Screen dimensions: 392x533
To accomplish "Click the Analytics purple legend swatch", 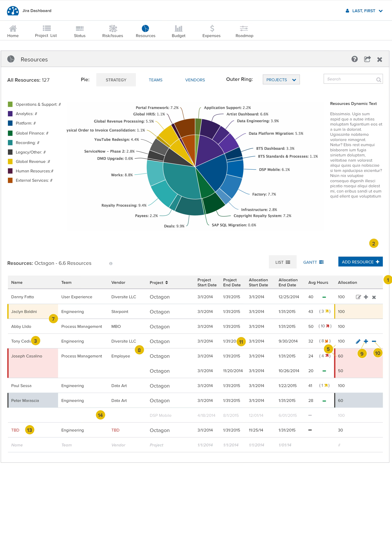I will click(x=10, y=114).
